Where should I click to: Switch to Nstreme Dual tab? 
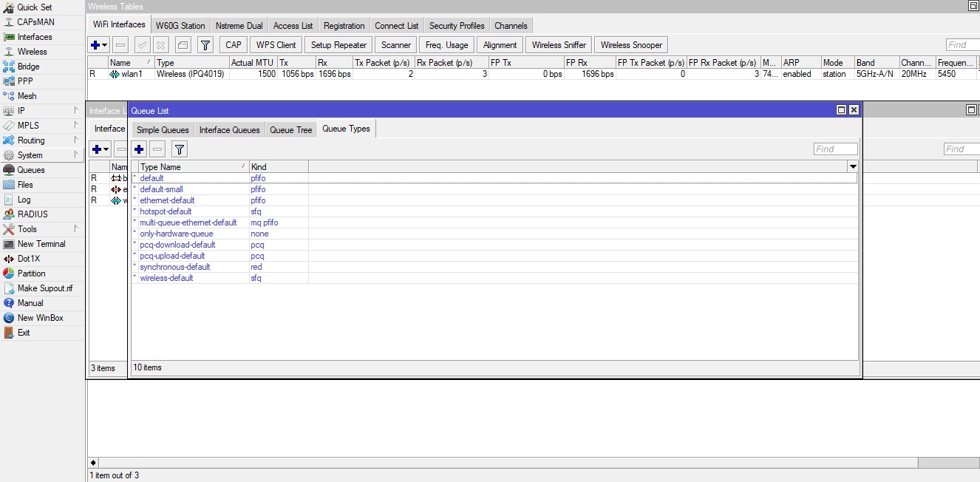click(x=239, y=26)
